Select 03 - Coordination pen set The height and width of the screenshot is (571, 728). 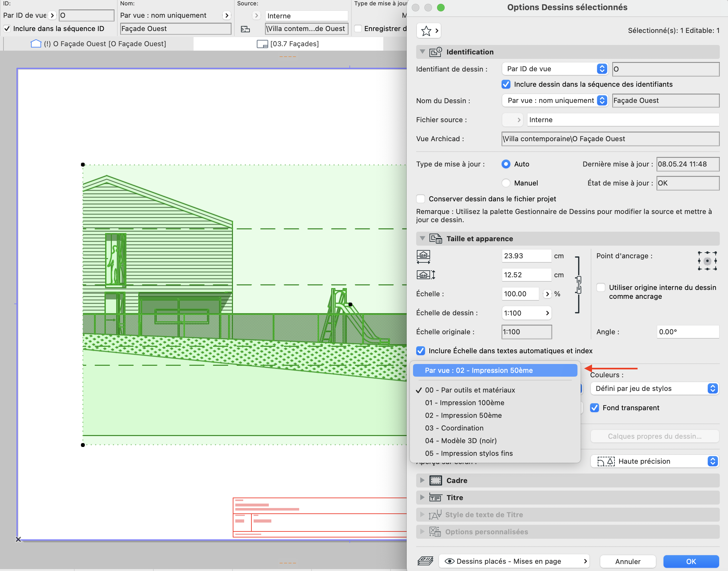[x=495, y=428]
